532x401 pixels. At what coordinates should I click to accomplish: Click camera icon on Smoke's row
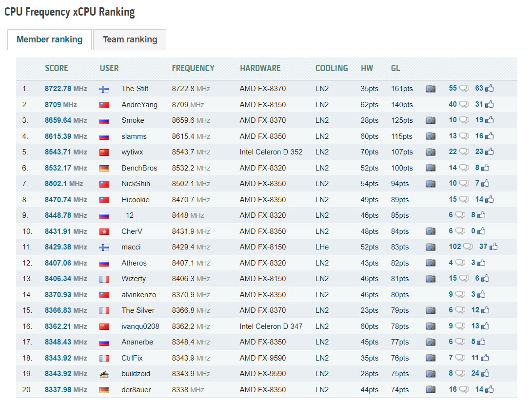click(x=431, y=120)
